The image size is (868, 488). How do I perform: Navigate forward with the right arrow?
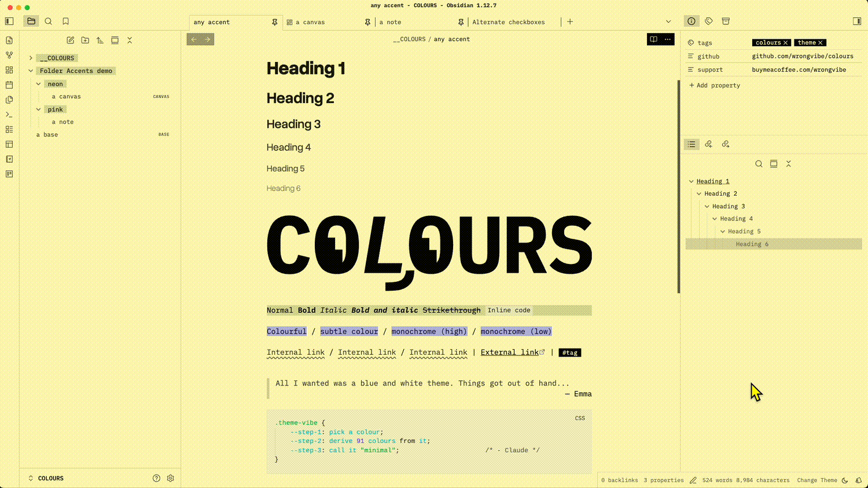click(207, 39)
